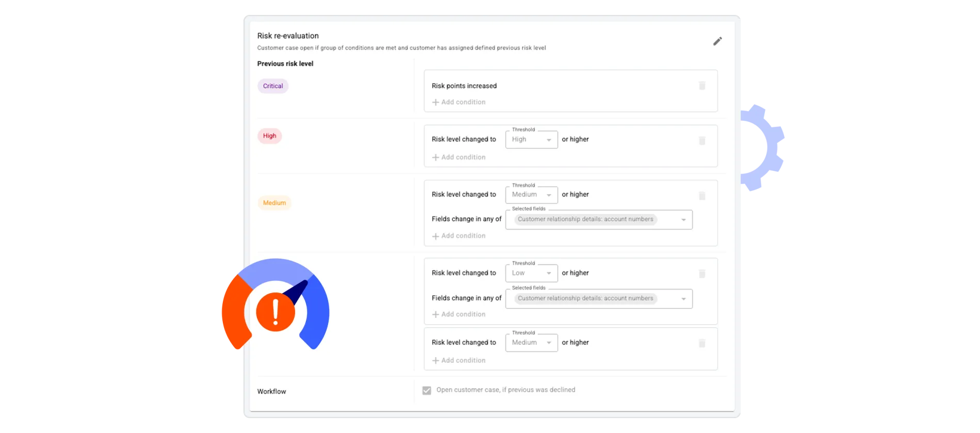Viewport: 980px width, 433px height.
Task: Delete the bottom Medium condition group
Action: pos(702,342)
